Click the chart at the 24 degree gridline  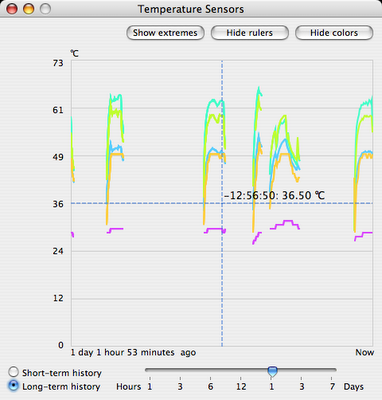coord(222,251)
